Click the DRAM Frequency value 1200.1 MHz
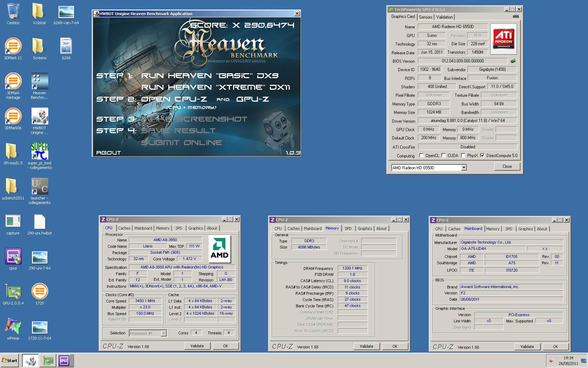 coord(352,268)
